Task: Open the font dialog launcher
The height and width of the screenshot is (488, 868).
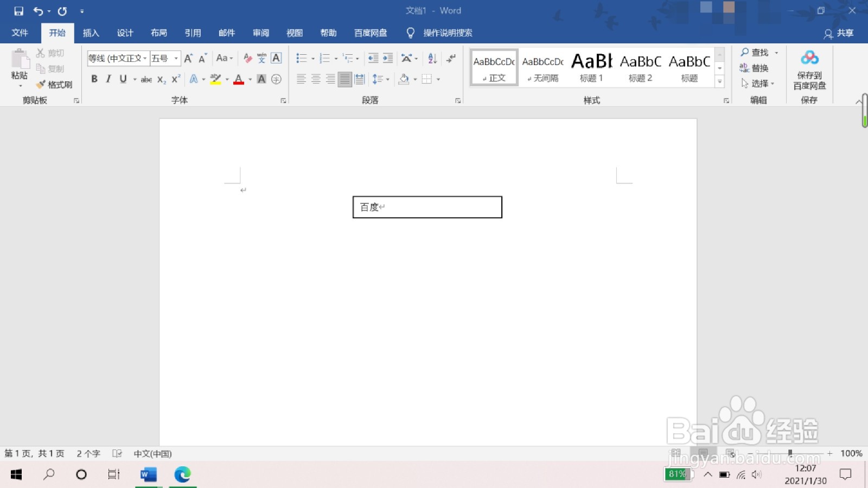Action: [x=283, y=101]
